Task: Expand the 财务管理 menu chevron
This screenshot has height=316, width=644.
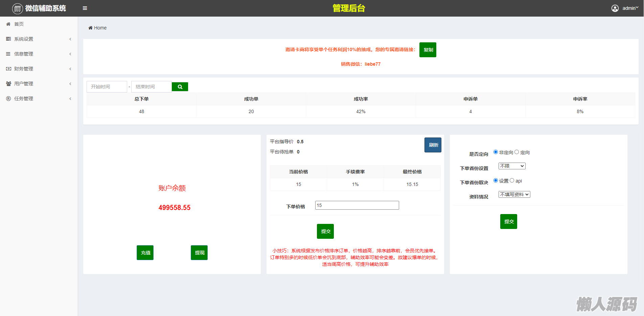Action: point(70,69)
